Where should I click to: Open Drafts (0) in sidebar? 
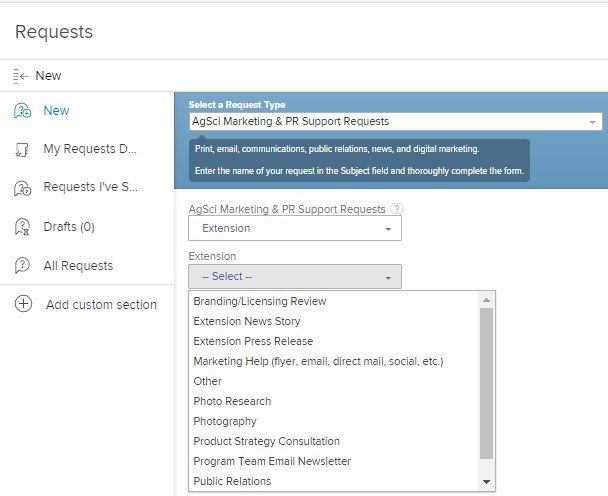69,227
